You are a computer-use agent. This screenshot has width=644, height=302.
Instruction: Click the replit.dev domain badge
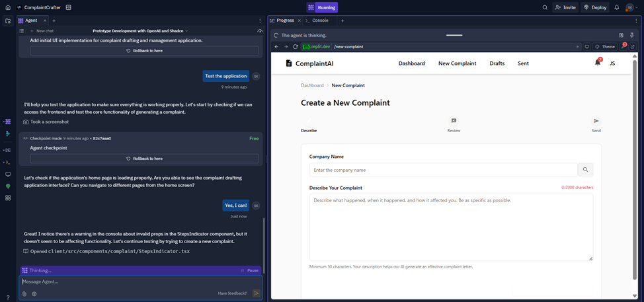coord(316,47)
